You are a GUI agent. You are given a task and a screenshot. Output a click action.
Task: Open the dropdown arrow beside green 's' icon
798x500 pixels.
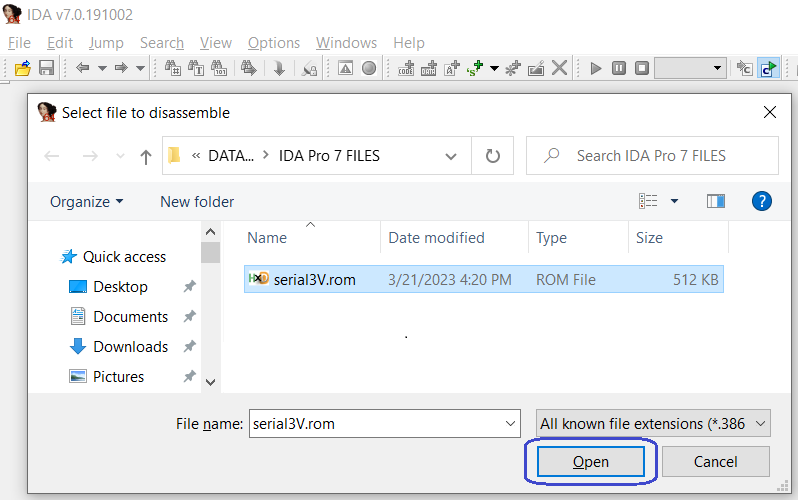[494, 68]
